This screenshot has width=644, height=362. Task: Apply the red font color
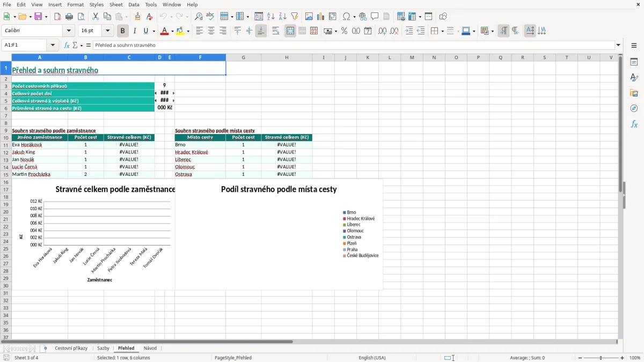click(164, 31)
